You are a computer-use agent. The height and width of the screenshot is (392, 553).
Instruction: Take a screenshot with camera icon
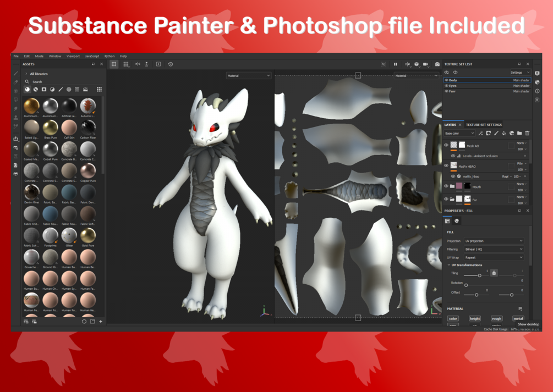(x=437, y=64)
